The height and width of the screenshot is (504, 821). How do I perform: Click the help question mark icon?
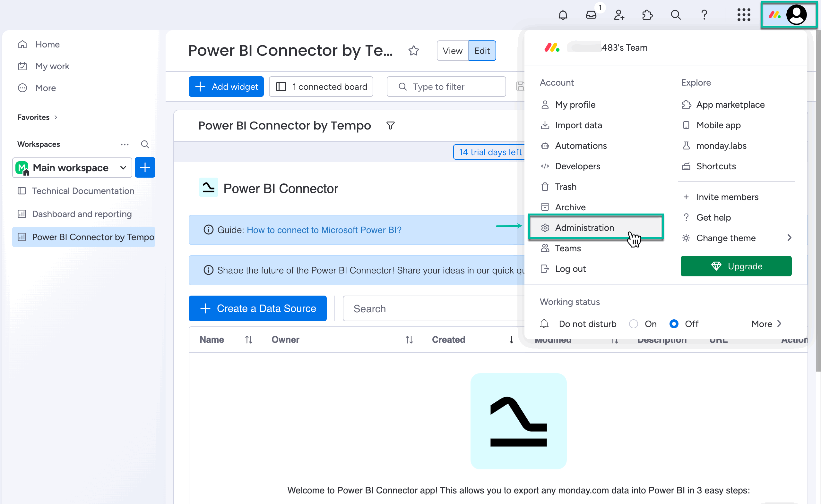tap(704, 15)
